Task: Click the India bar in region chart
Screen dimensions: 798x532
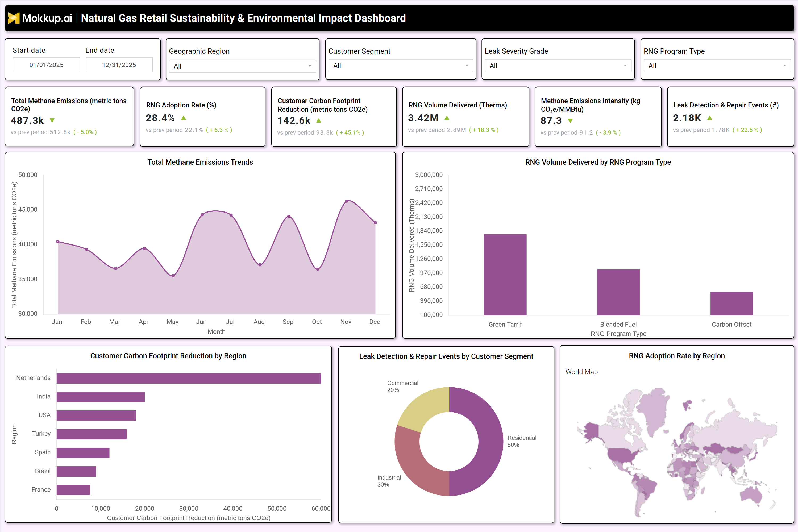Action: [101, 397]
